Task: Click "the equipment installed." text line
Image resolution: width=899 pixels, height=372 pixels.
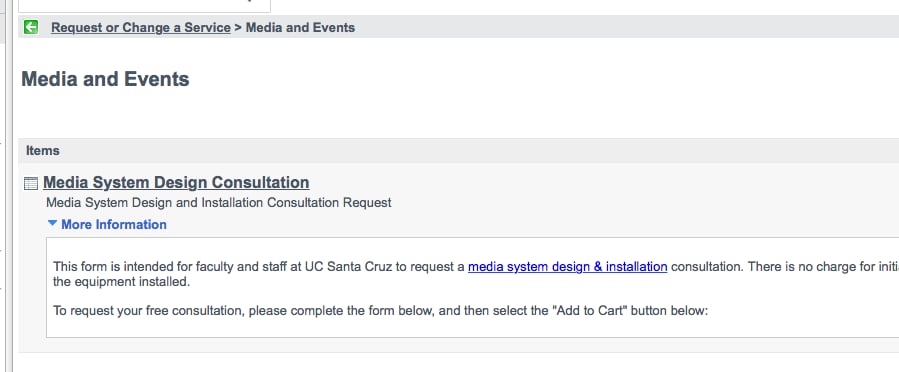Action: tap(121, 282)
